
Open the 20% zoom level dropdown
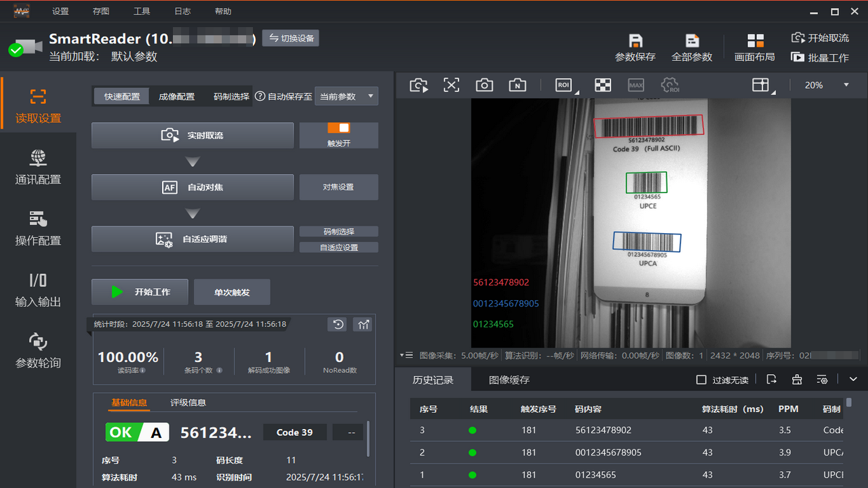826,85
